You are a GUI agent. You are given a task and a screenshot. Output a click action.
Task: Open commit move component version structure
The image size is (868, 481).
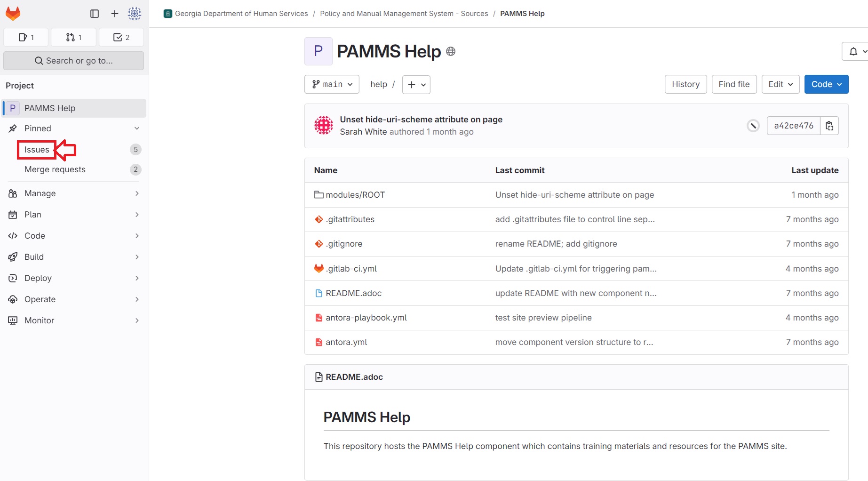tap(574, 342)
